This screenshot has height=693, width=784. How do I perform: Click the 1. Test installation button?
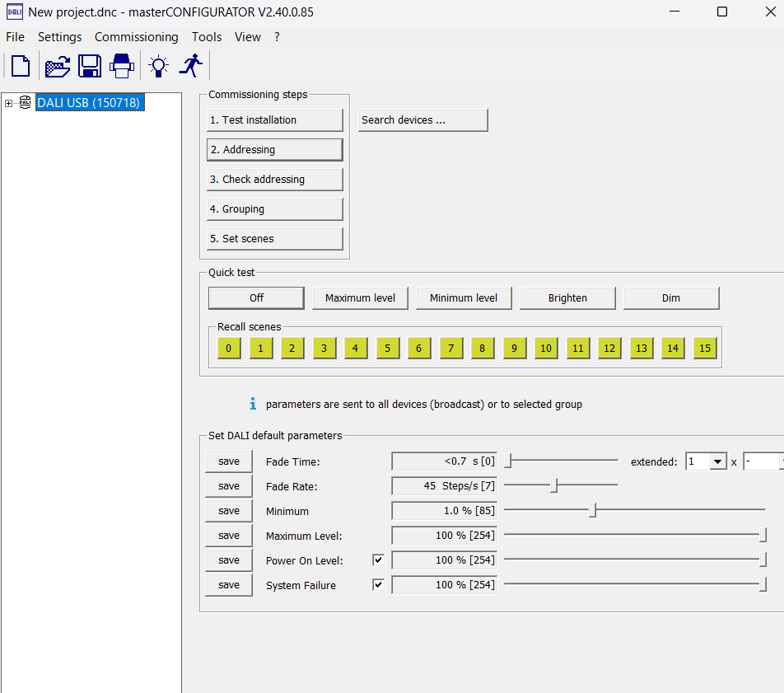(x=275, y=120)
